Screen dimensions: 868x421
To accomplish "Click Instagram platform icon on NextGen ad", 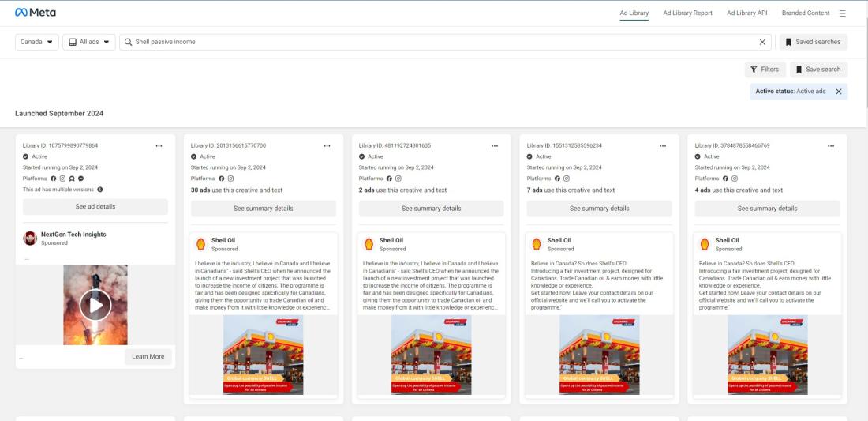I will pos(62,179).
